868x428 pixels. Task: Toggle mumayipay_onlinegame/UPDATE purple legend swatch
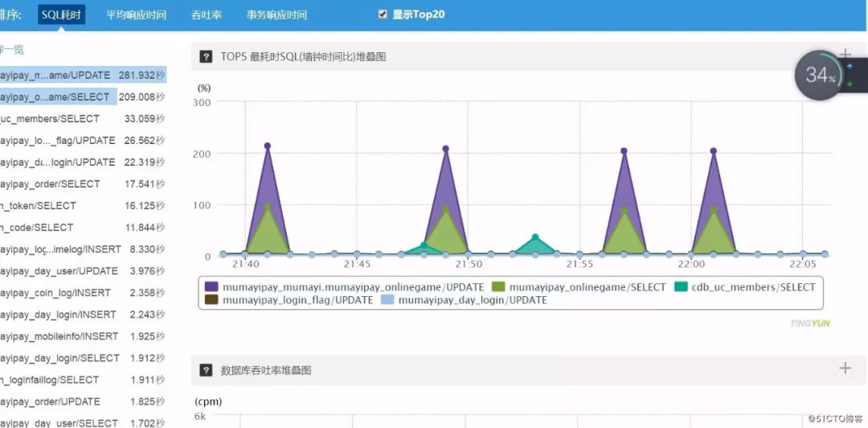211,287
